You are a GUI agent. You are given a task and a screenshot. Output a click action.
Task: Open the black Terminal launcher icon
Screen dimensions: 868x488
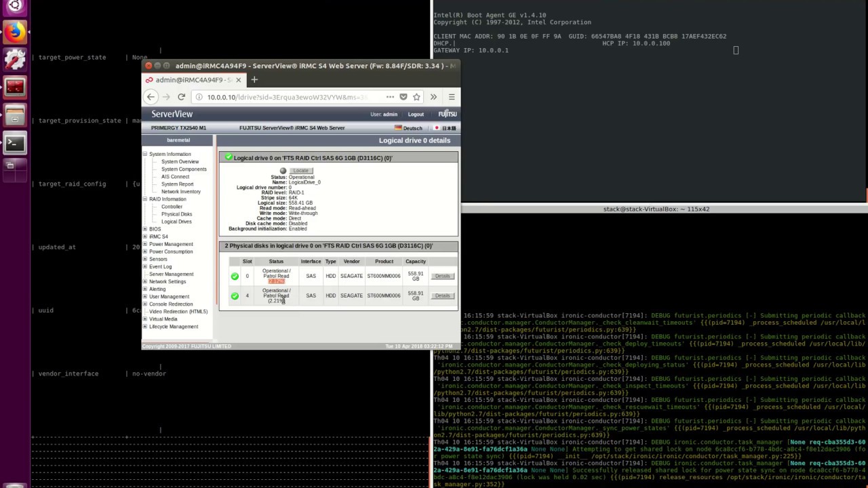[x=15, y=143]
